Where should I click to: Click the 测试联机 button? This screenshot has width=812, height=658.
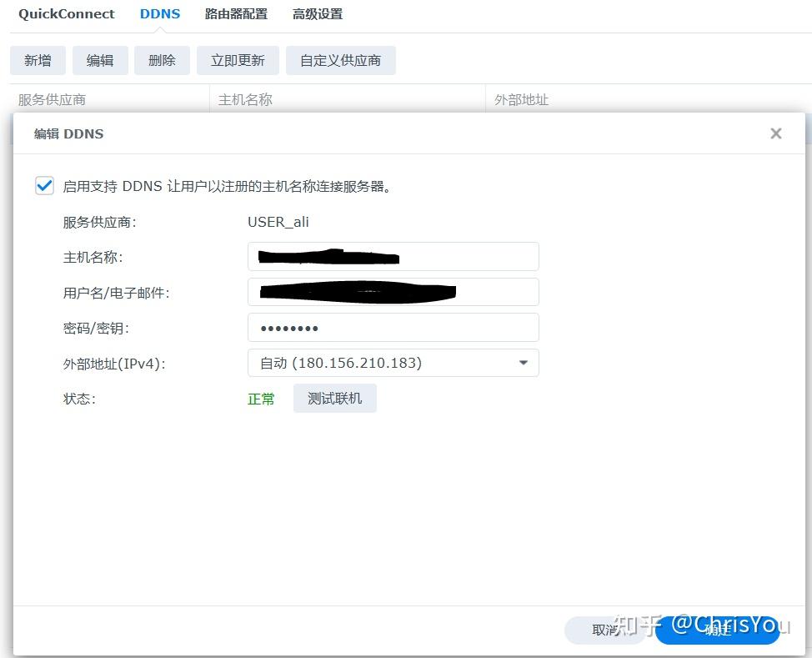(334, 398)
